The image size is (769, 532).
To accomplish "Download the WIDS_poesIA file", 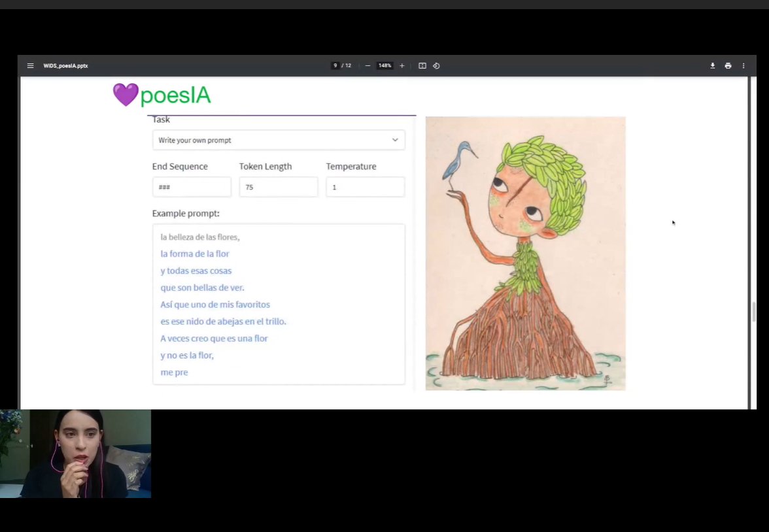I will [713, 66].
